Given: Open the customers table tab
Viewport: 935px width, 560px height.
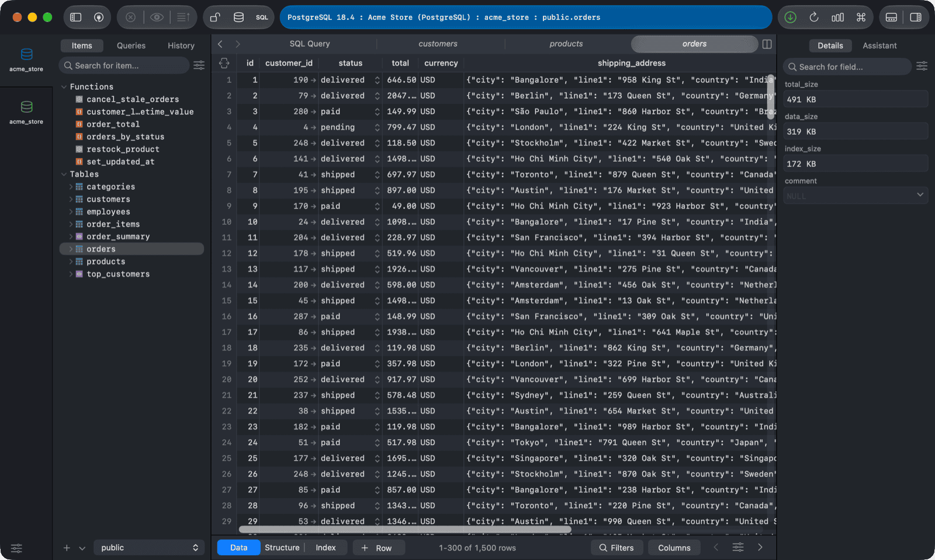Looking at the screenshot, I should click(438, 44).
